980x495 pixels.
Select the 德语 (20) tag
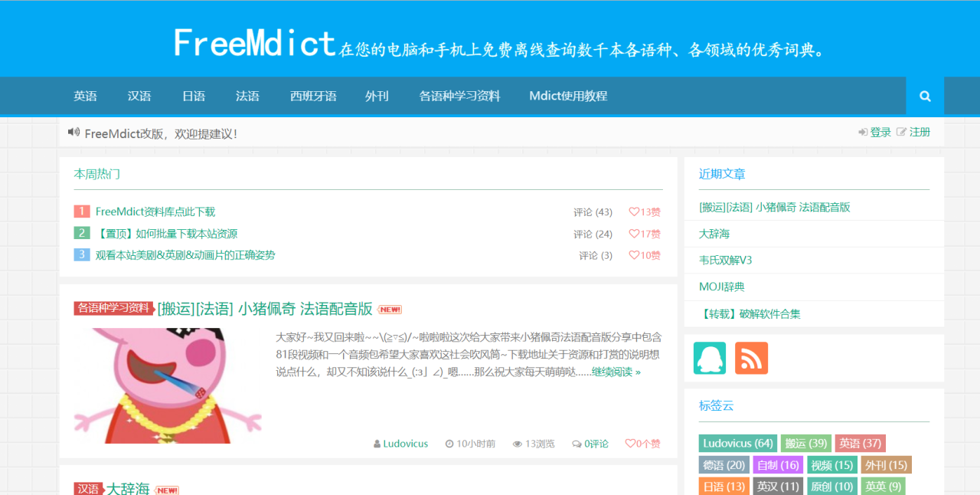[x=724, y=465]
